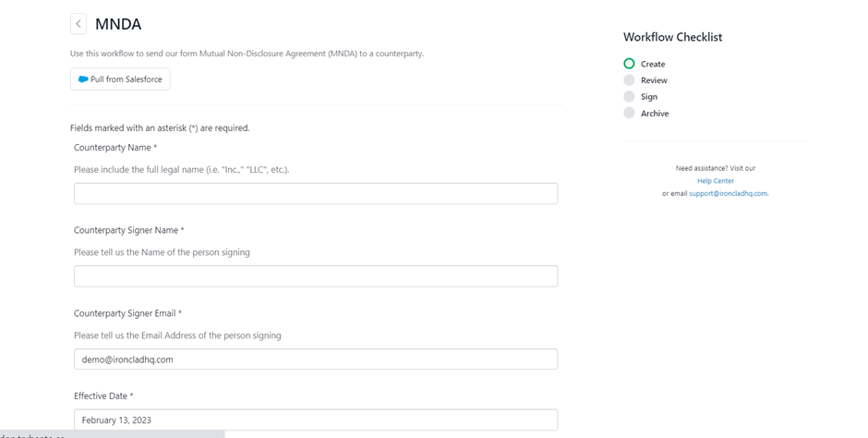The image size is (868, 438).
Task: Click the 'Name of the person signing' hint
Action: click(x=162, y=252)
